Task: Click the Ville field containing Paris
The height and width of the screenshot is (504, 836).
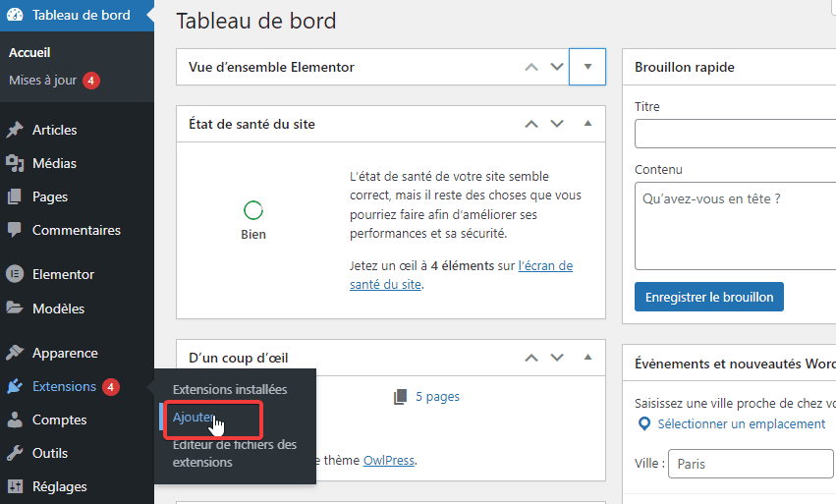Action: [x=751, y=464]
